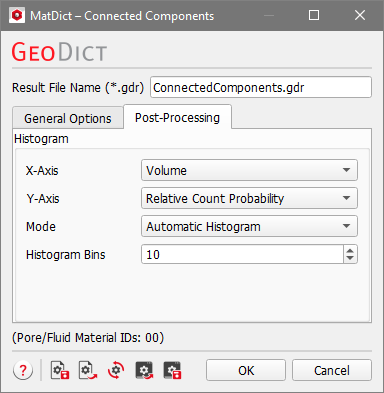Click the Result File Name input field
This screenshot has height=393, width=384.
(x=261, y=87)
